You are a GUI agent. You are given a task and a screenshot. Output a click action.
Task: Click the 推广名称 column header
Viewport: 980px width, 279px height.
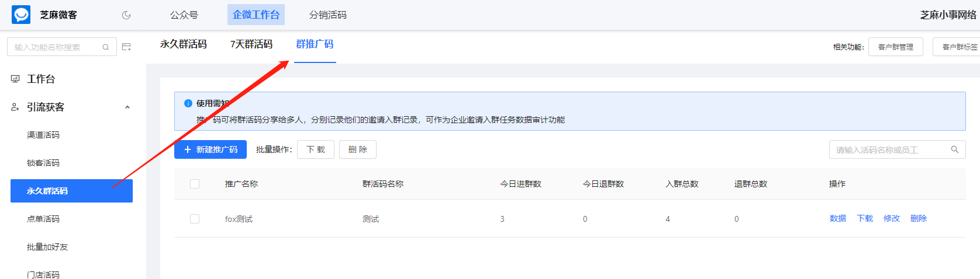click(x=241, y=184)
